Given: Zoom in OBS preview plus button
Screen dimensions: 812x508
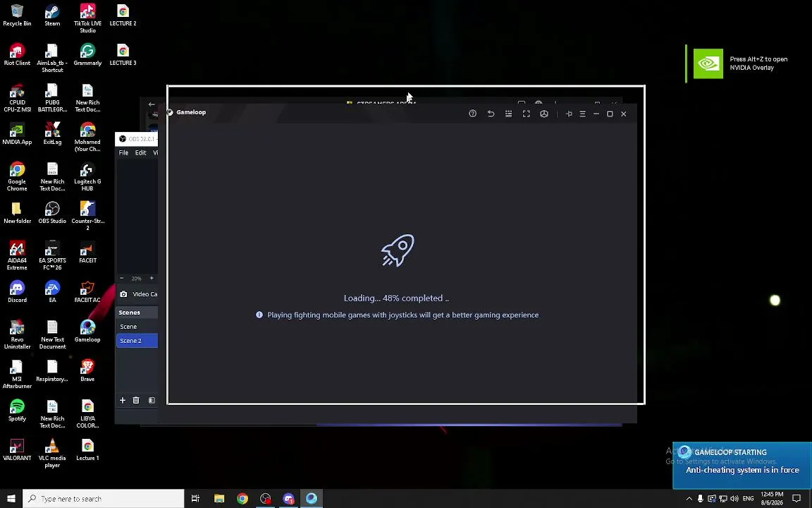Looking at the screenshot, I should click(152, 279).
